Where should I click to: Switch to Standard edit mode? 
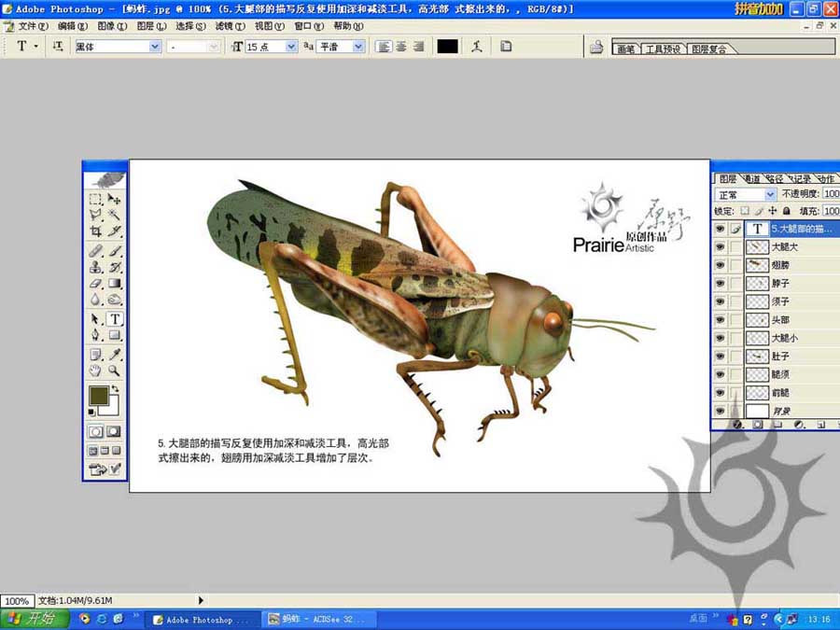96,431
